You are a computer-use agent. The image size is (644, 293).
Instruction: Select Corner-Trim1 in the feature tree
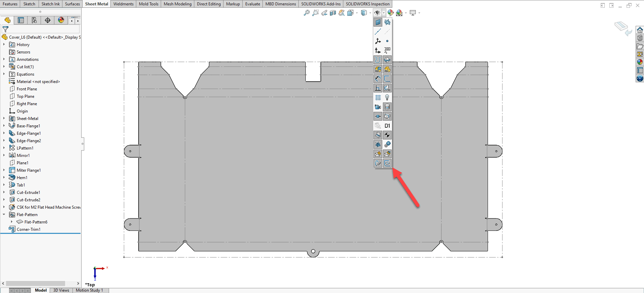(29, 229)
